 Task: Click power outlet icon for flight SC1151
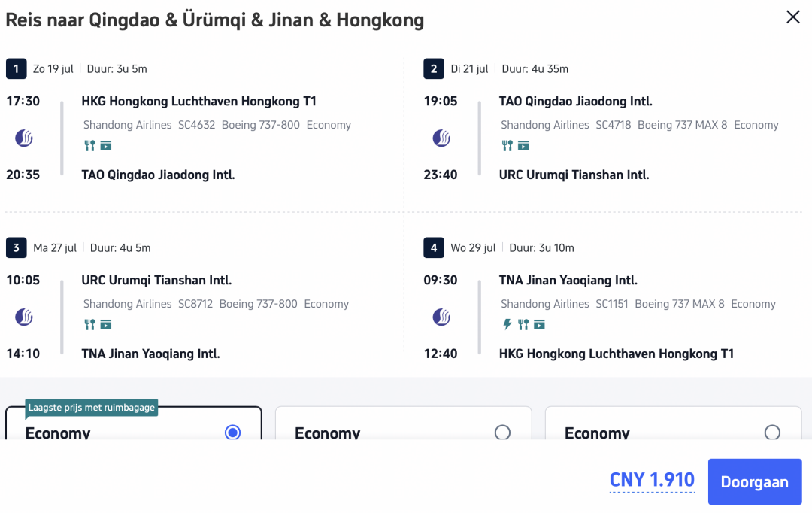507,324
